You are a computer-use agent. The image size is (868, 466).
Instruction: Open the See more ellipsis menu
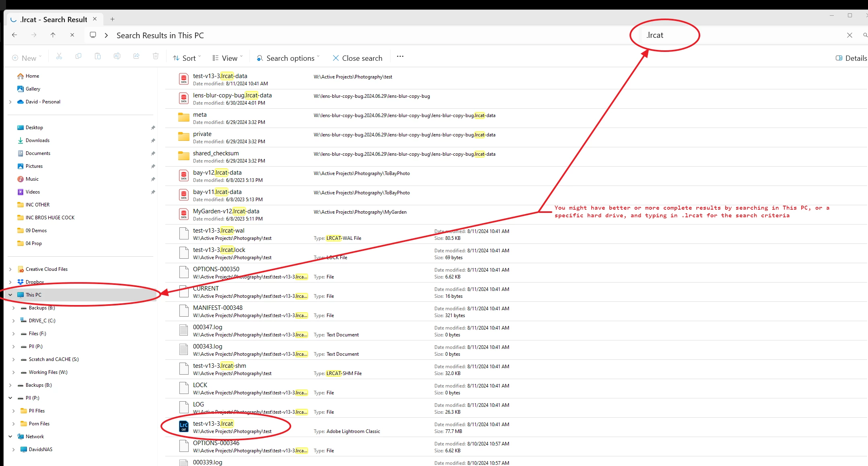[x=400, y=57]
